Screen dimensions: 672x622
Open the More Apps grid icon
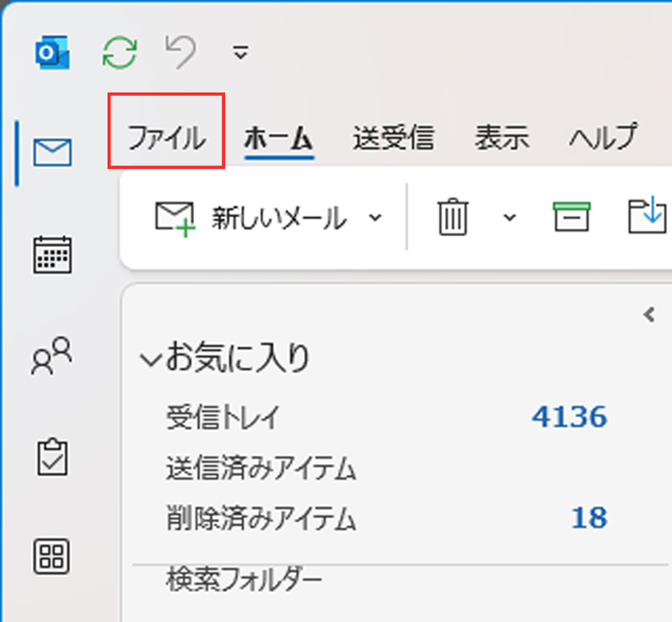point(52,556)
